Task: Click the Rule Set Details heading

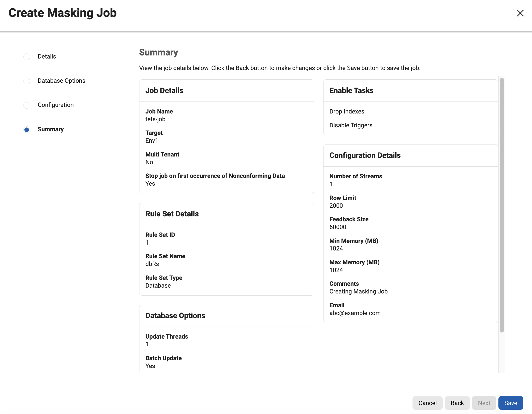Action: 172,214
